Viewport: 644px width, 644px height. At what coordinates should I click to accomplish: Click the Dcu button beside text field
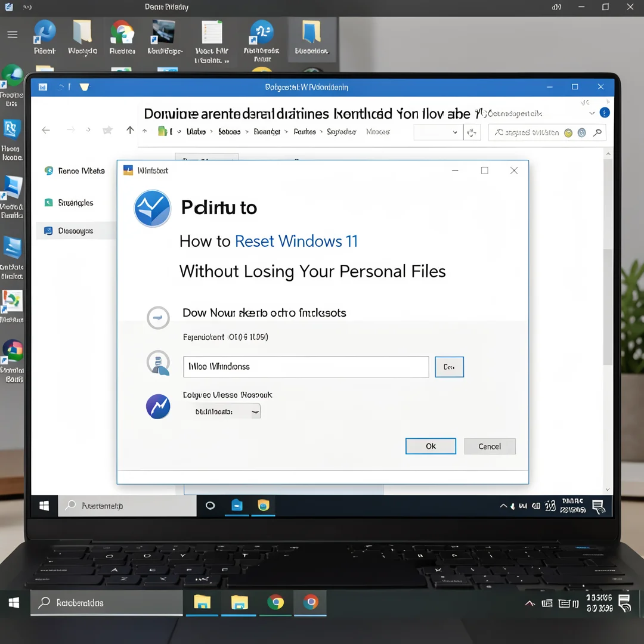click(x=449, y=367)
